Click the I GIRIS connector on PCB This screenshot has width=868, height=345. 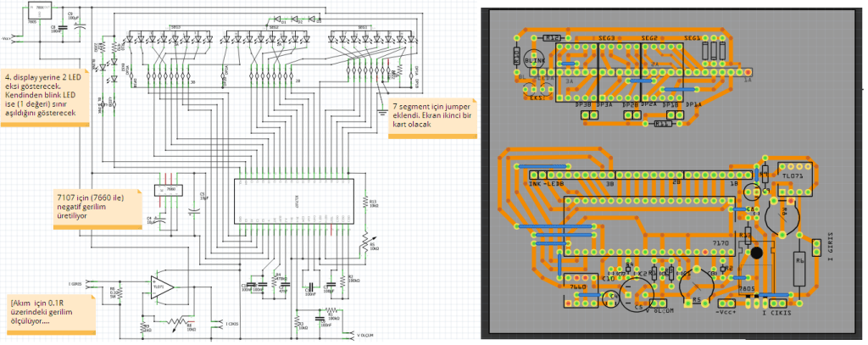(818, 248)
